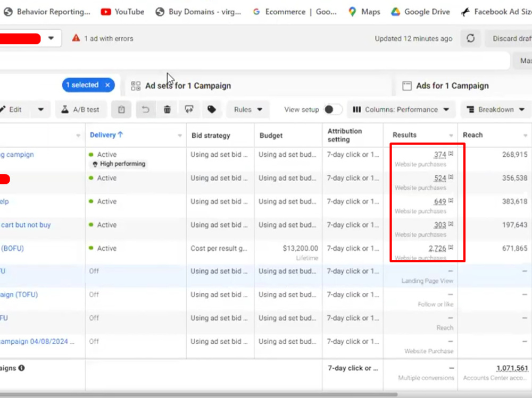
Task: Click the 524 results attribution icon
Action: pyautogui.click(x=451, y=177)
